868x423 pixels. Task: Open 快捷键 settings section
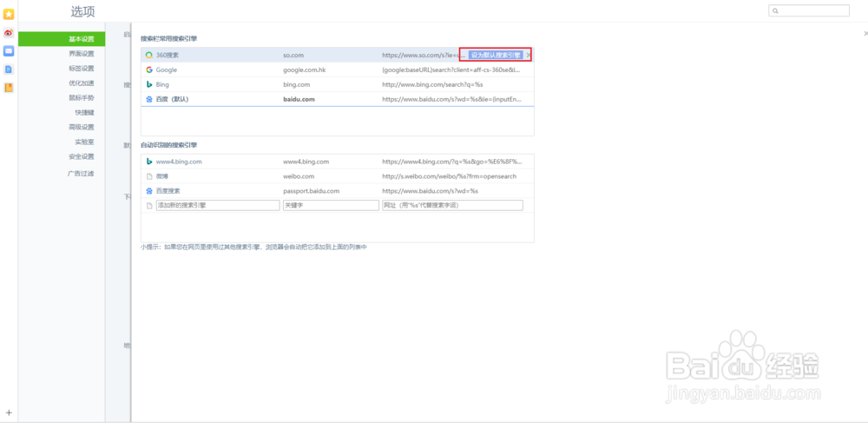[x=85, y=112]
